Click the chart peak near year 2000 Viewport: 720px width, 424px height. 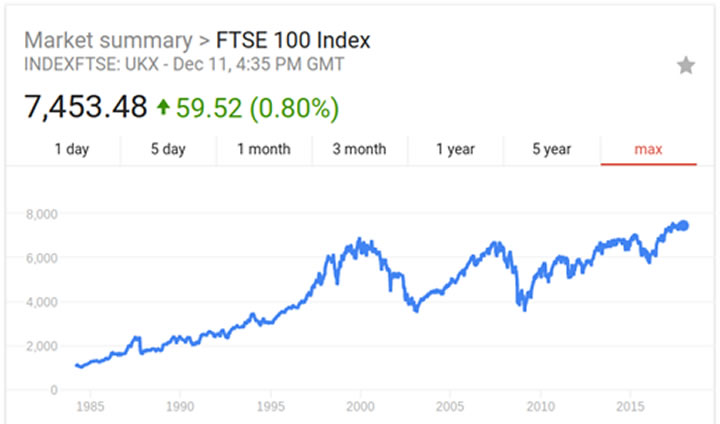(x=360, y=241)
